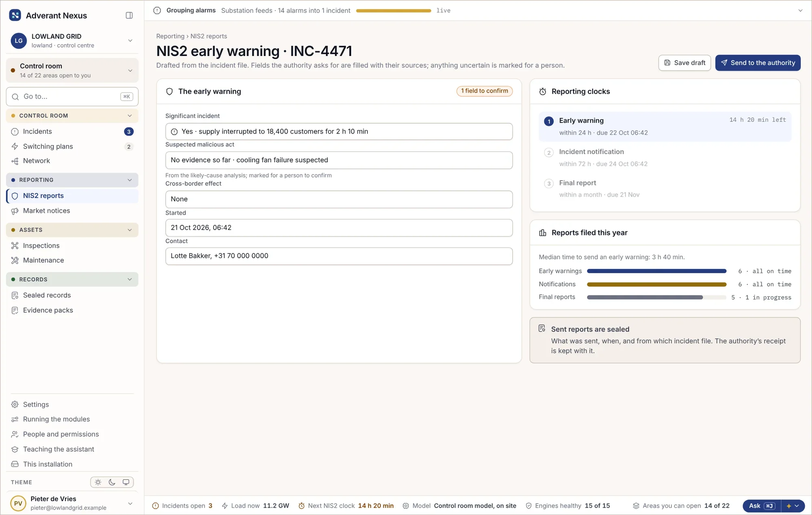Image resolution: width=812 pixels, height=515 pixels.
Task: Click the sparkle icon next to Ask button
Action: 789,506
